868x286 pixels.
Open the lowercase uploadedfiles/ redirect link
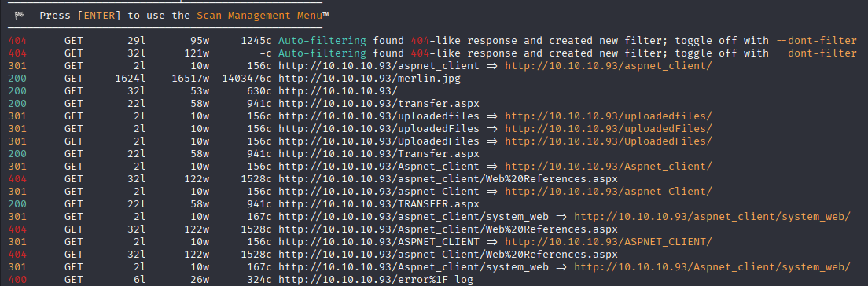click(x=609, y=116)
